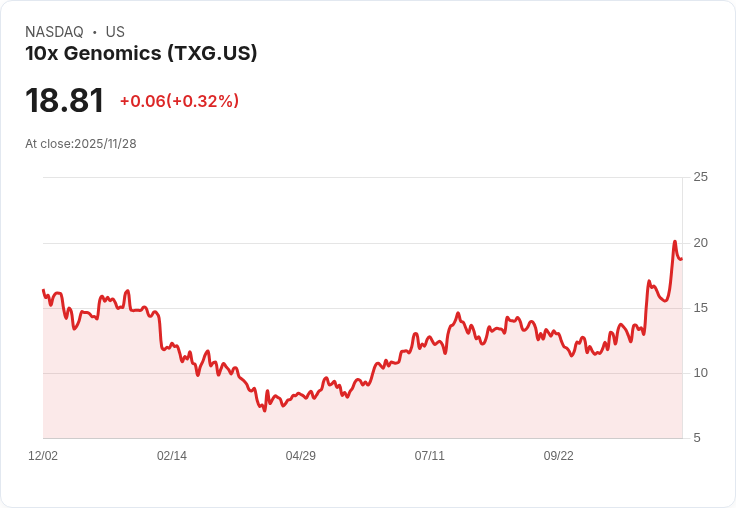The image size is (736, 508).
Task: Click the 10 y-axis price label
Action: [700, 373]
